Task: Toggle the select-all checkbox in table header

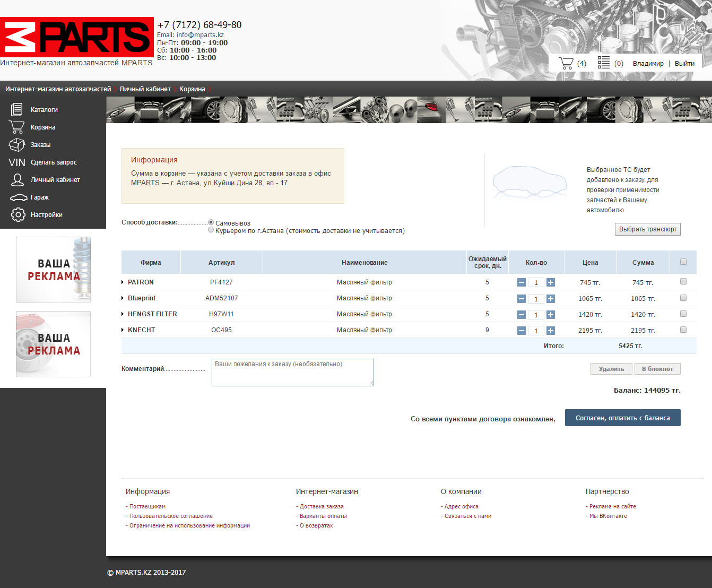Action: 683,262
